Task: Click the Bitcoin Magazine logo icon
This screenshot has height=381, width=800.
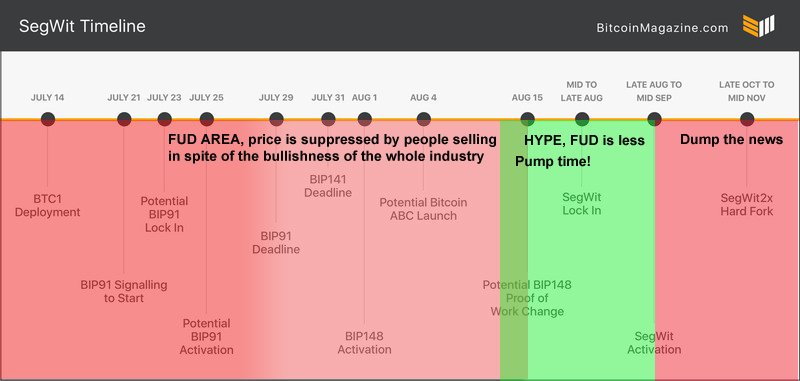Action: (x=758, y=26)
